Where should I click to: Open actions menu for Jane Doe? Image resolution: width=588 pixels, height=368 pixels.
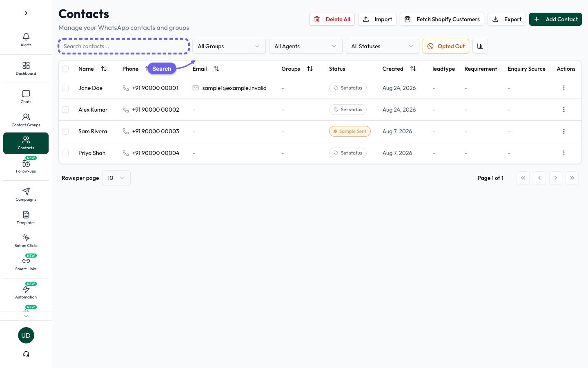tap(564, 88)
